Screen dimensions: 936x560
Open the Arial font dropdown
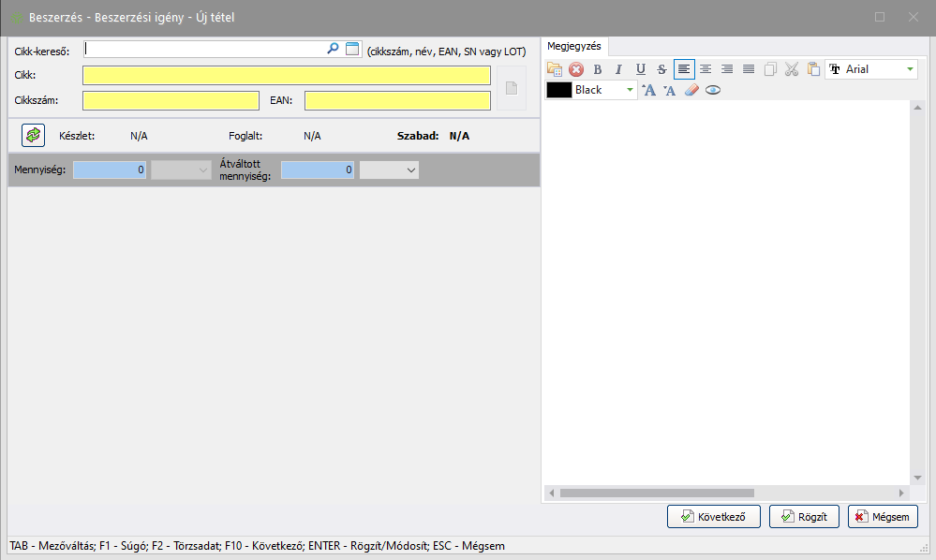point(910,69)
